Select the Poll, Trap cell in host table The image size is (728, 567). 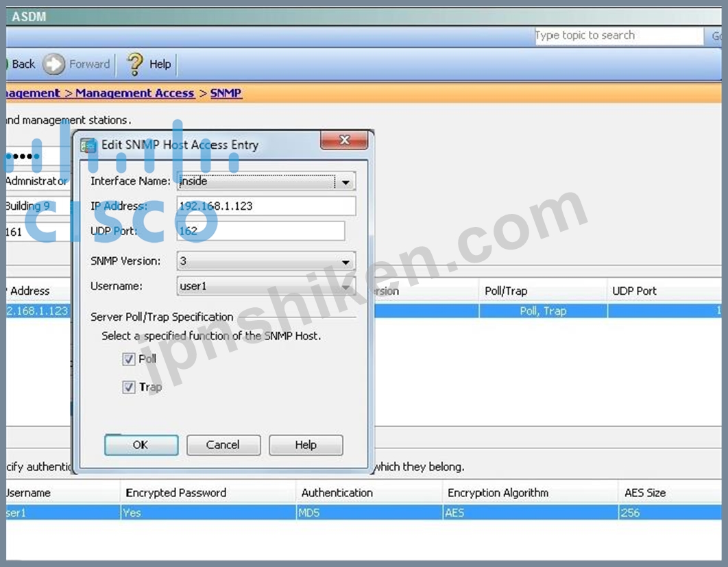[x=543, y=311]
